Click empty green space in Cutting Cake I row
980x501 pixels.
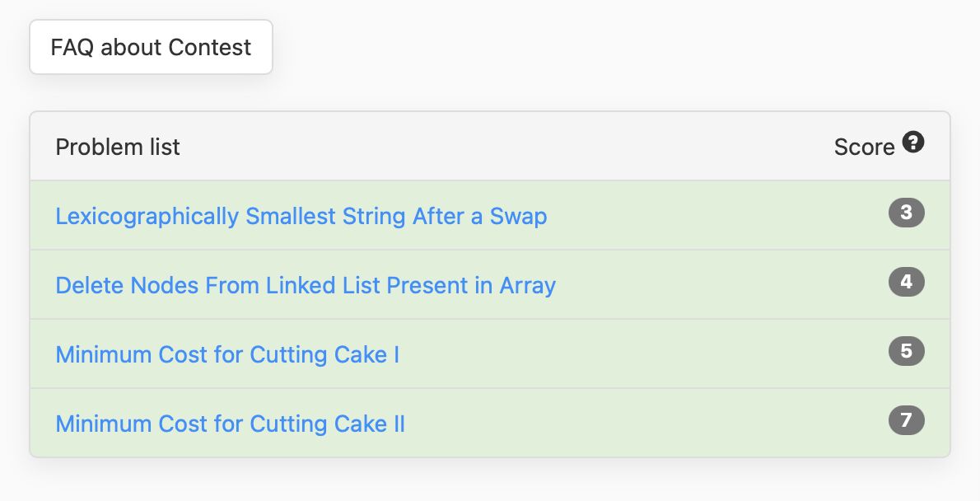point(644,354)
